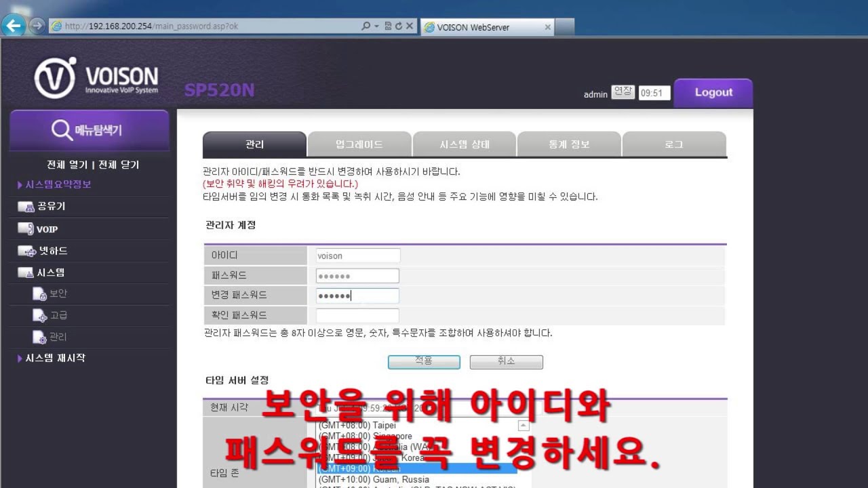Click the browser back arrow button

(x=12, y=26)
